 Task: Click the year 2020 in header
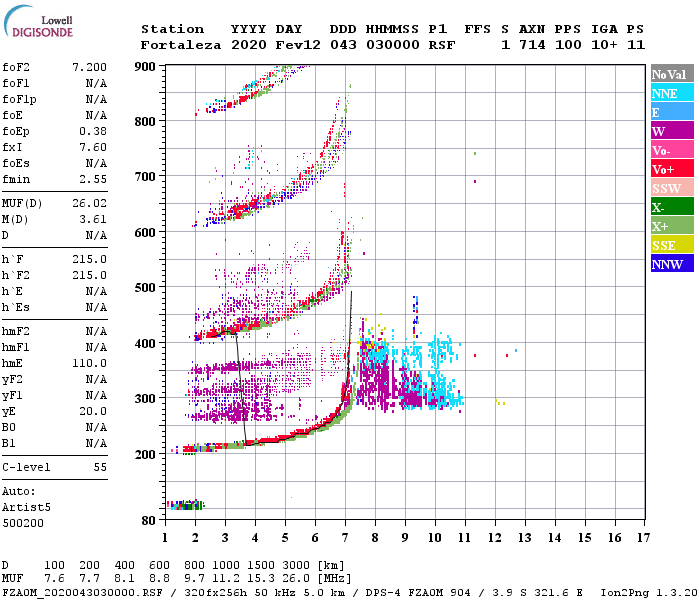[x=249, y=45]
